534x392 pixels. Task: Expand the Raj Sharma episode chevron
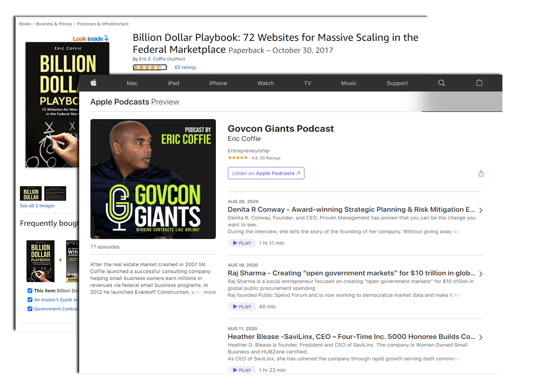pos(481,274)
